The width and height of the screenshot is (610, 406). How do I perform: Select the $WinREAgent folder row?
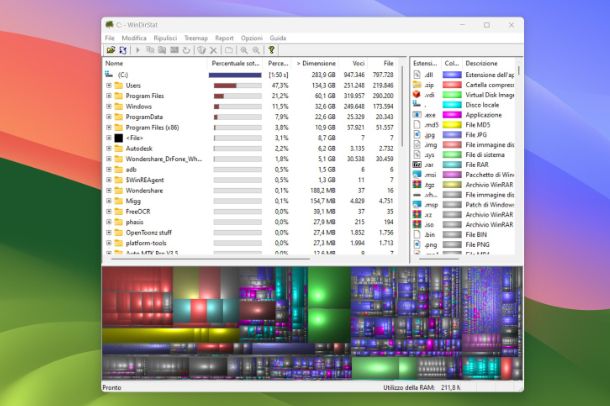[x=251, y=180]
